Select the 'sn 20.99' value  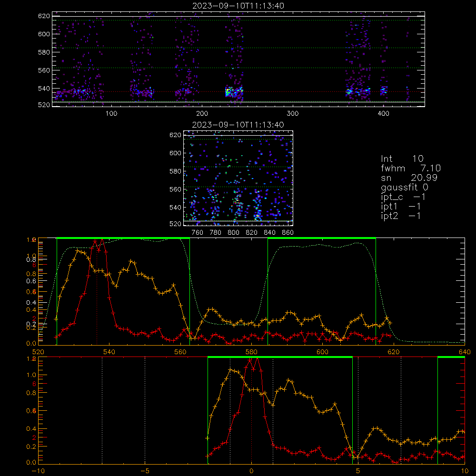pyautogui.click(x=409, y=178)
